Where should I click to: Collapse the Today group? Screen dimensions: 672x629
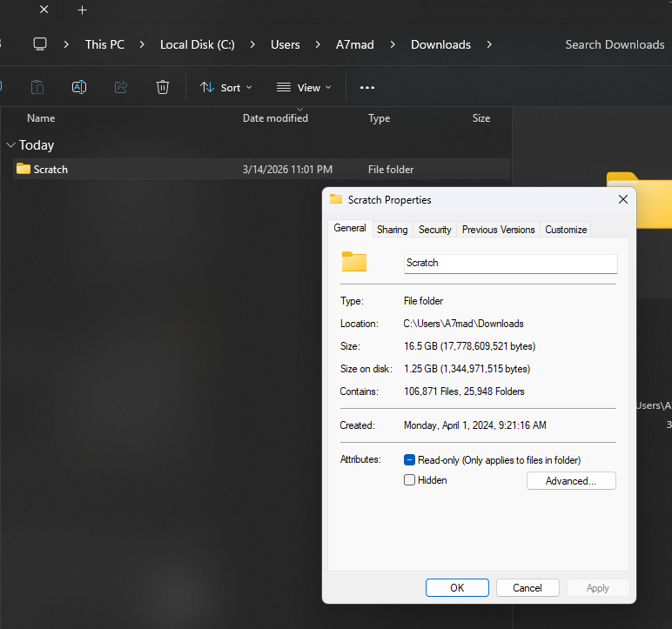pyautogui.click(x=10, y=145)
